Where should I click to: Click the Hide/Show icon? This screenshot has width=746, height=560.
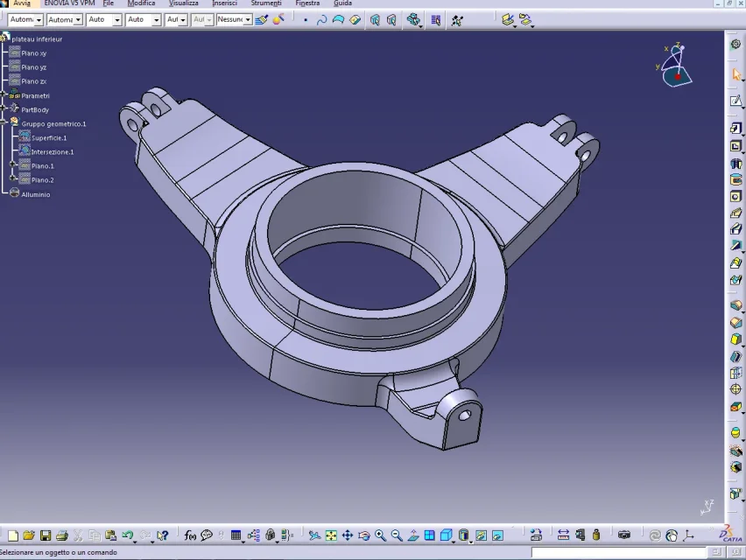(481, 535)
